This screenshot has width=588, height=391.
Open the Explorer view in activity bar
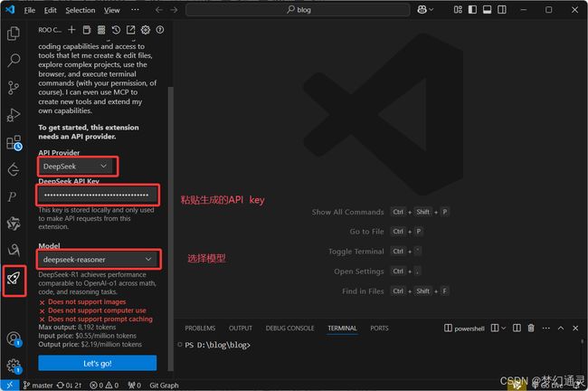14,33
